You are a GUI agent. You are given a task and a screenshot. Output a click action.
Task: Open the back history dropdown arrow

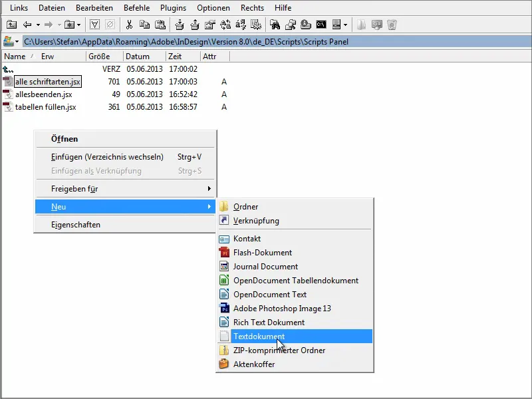38,25
